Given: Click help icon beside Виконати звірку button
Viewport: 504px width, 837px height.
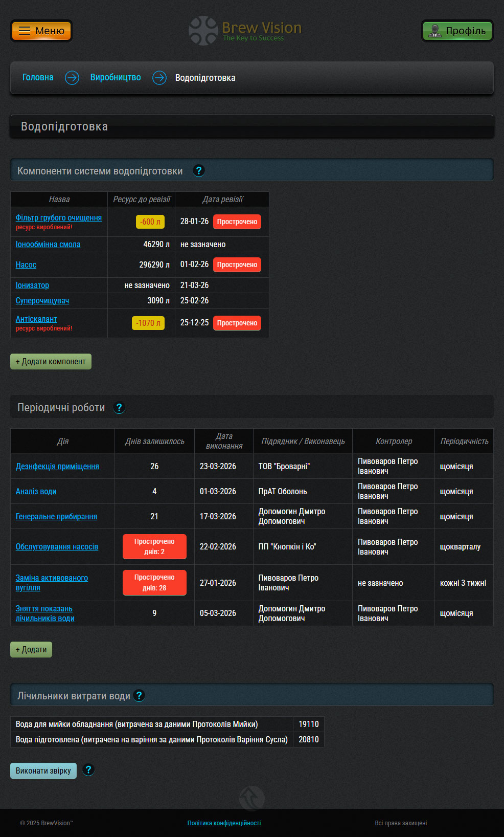Looking at the screenshot, I should 88,770.
